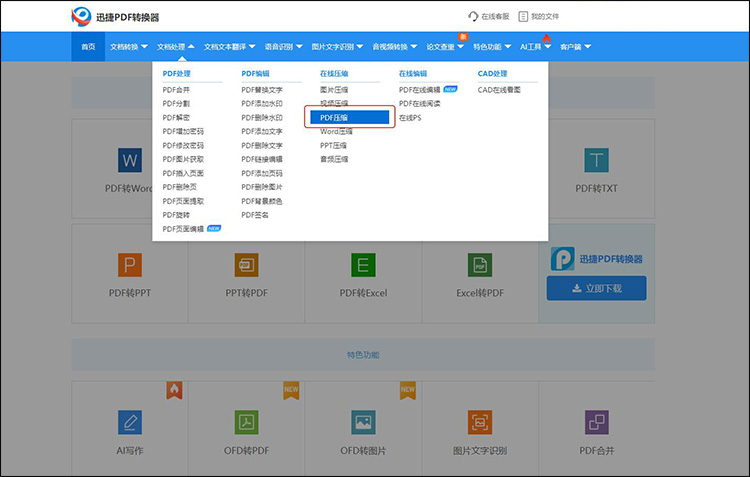Choose PDF删除页 menu entry
The image size is (750, 477).
[179, 187]
